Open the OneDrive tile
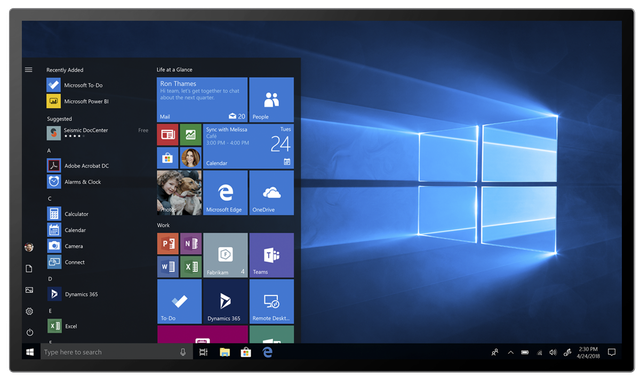 271,193
